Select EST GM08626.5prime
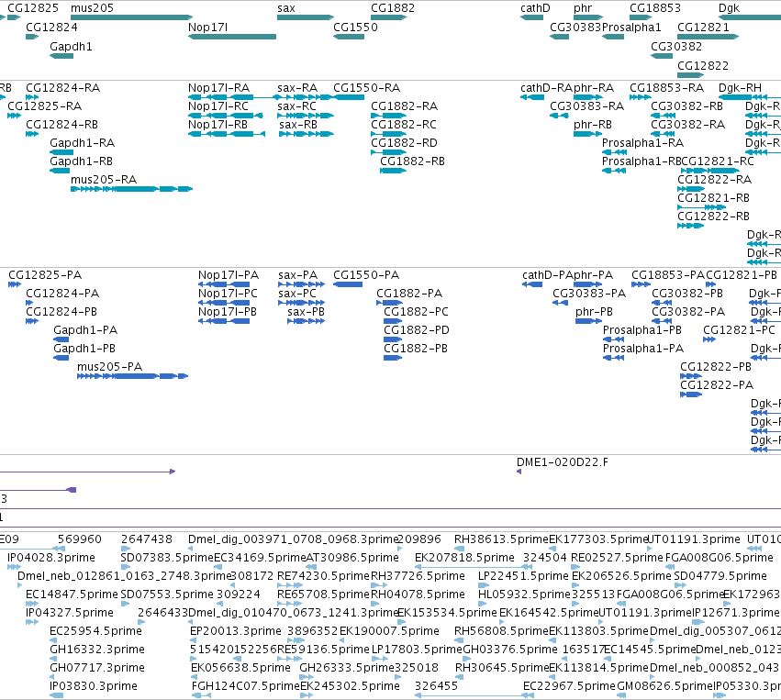Image resolution: width=781 pixels, height=700 pixels. (665, 685)
